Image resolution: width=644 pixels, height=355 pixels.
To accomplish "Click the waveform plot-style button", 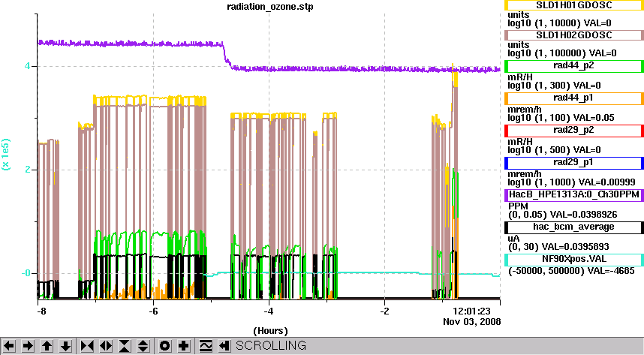I will click(206, 346).
